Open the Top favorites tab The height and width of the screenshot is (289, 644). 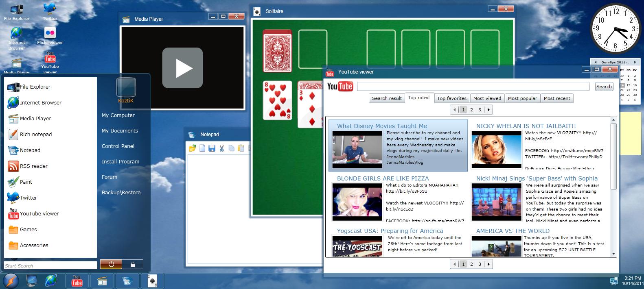(452, 98)
